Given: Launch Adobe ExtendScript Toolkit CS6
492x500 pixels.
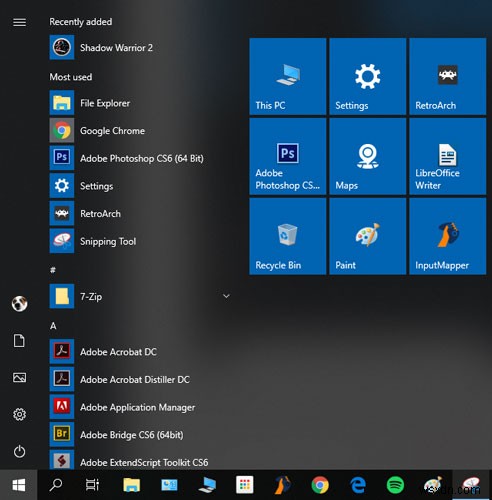Looking at the screenshot, I should tap(140, 460).
